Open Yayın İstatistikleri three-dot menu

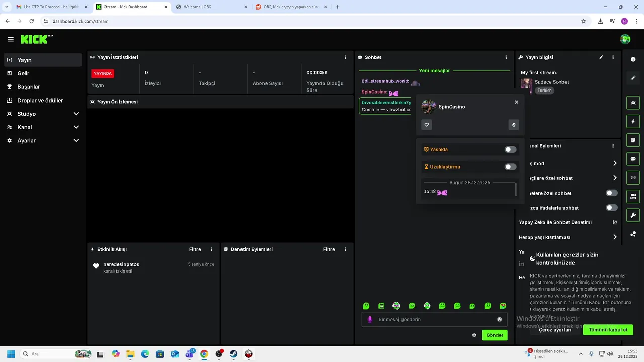(x=345, y=57)
